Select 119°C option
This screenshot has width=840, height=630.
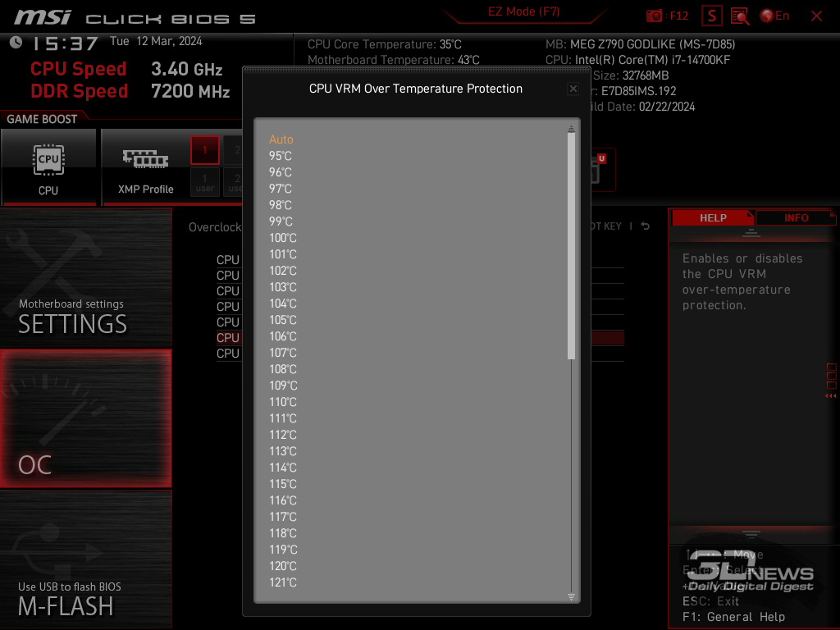tap(282, 550)
